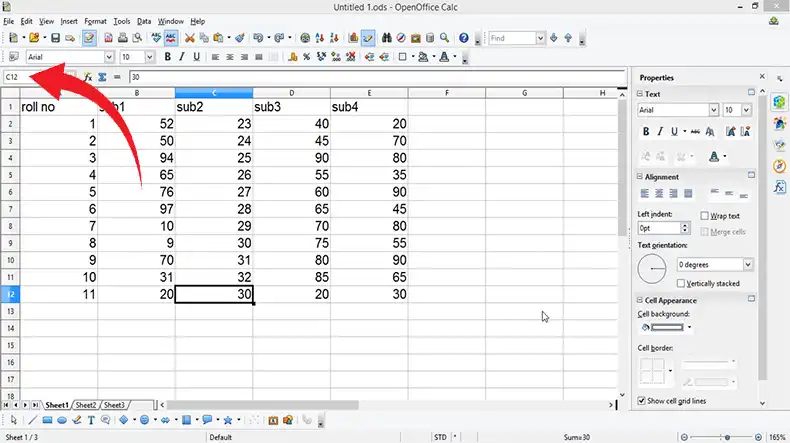The width and height of the screenshot is (790, 443).
Task: Open a file with the Open icon
Action: (34, 38)
